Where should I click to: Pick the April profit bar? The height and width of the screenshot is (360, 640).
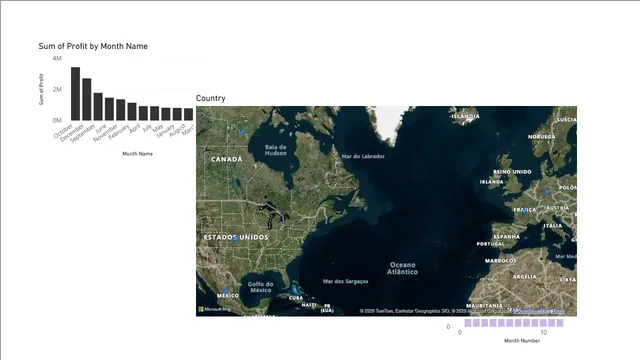(143, 113)
